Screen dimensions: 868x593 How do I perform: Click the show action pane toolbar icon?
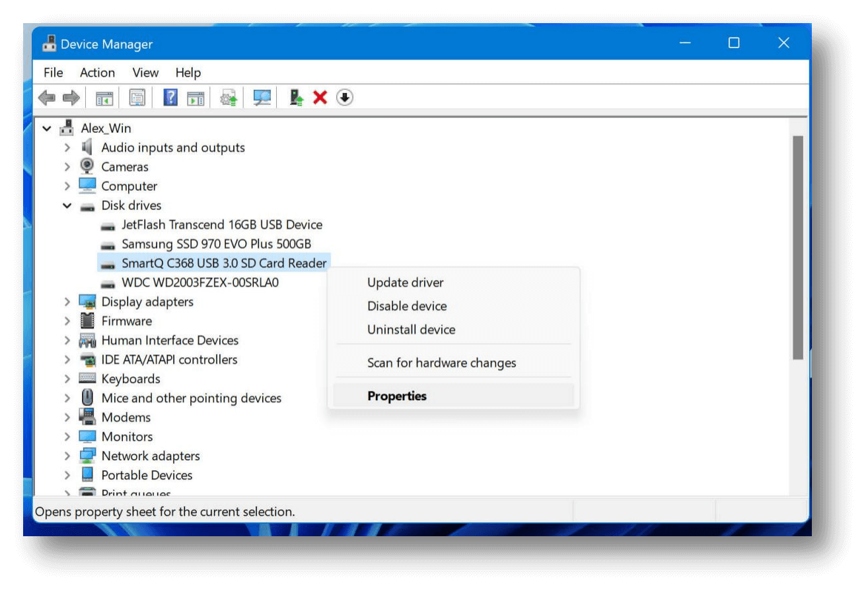195,97
